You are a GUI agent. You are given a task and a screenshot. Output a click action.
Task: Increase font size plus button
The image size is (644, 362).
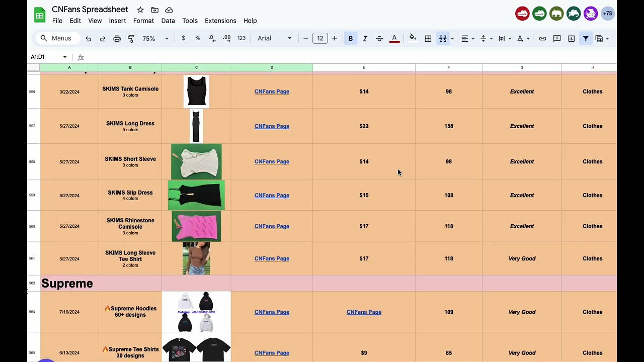[335, 39]
